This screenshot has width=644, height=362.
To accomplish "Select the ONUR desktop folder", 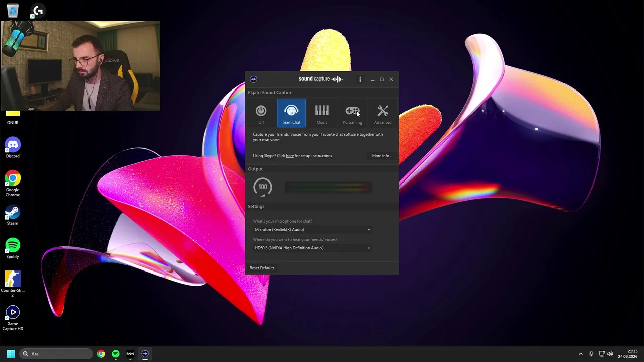I will 13,118.
